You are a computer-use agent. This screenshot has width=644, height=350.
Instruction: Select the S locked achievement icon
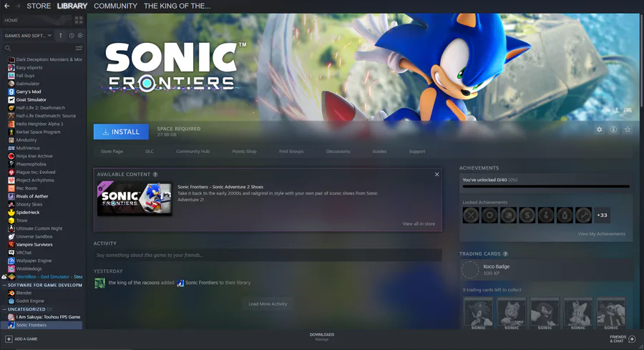click(527, 215)
